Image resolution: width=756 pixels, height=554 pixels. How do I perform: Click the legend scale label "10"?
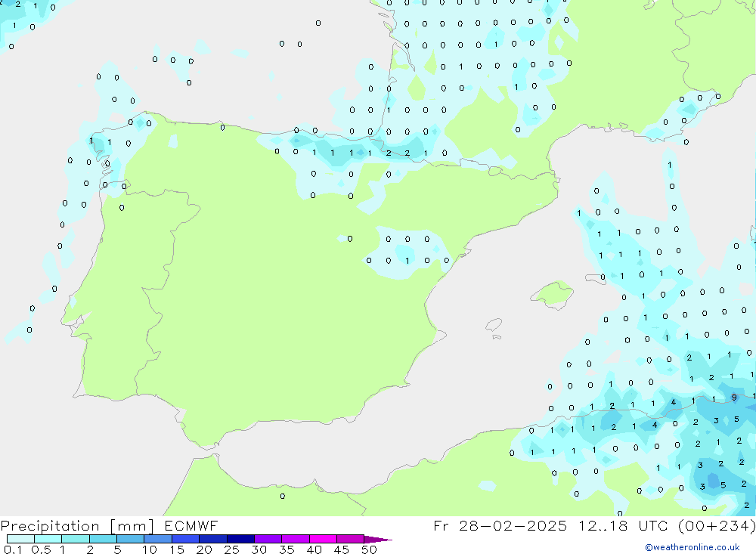tap(149, 549)
